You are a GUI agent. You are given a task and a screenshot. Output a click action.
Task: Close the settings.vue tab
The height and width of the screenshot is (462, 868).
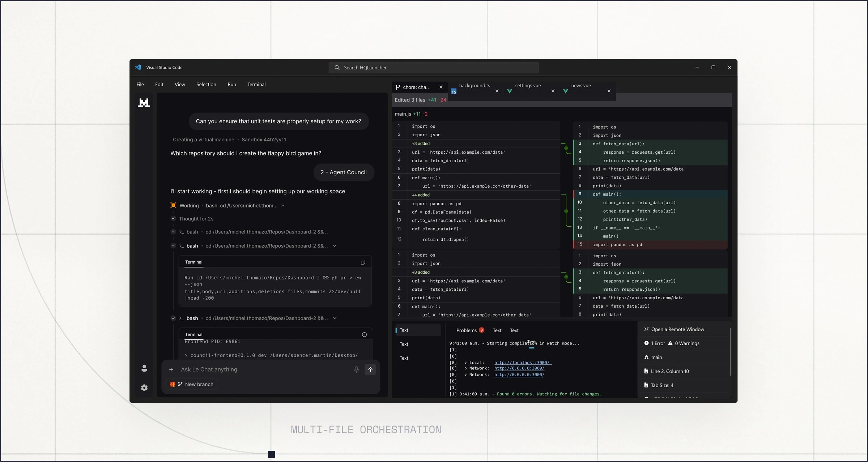pos(553,91)
